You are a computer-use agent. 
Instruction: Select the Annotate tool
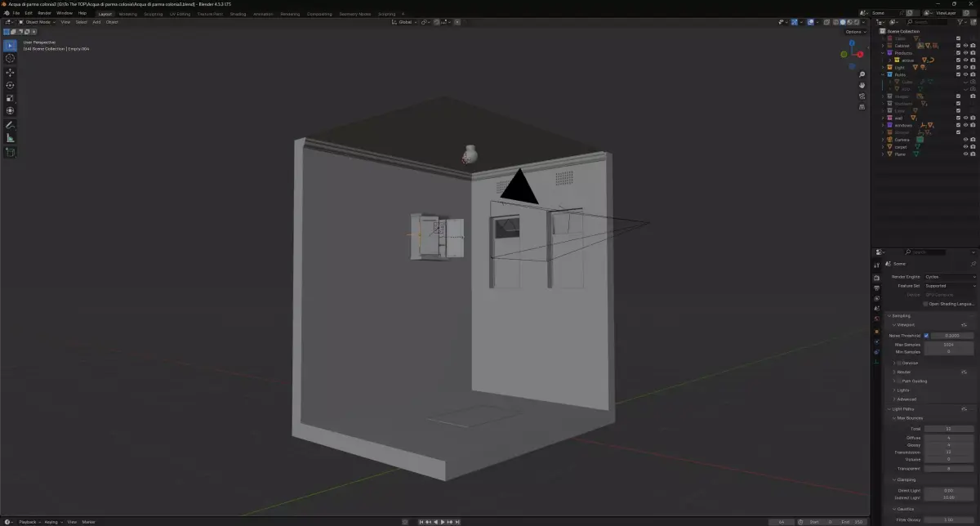pos(11,125)
